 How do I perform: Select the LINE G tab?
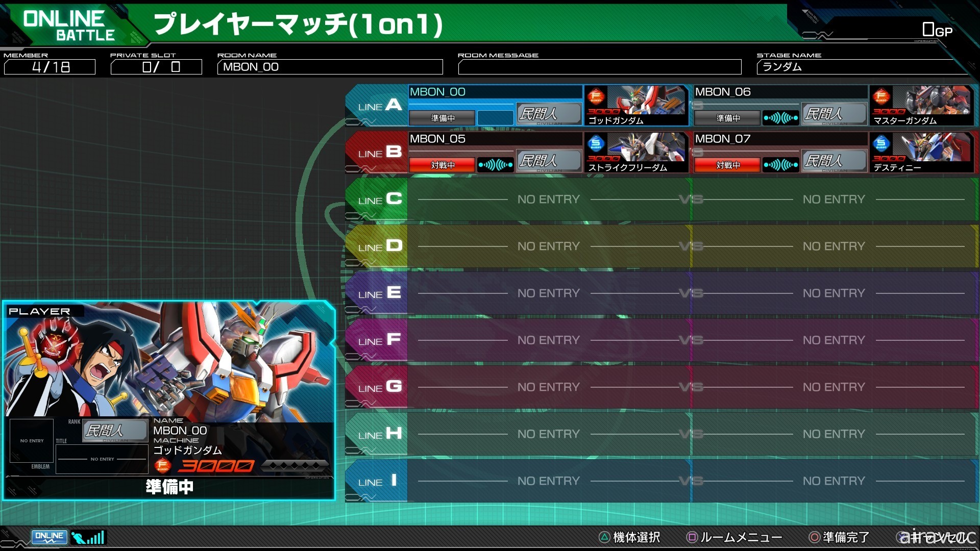click(x=378, y=387)
